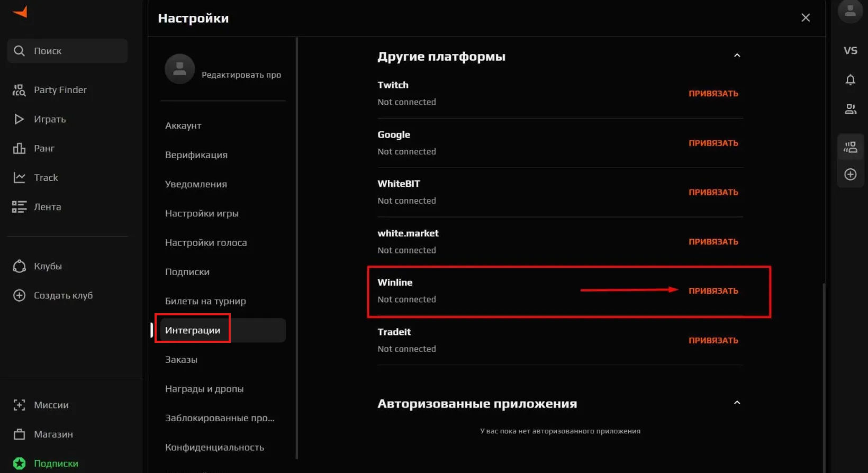Close the Настройки dialog

click(x=806, y=18)
